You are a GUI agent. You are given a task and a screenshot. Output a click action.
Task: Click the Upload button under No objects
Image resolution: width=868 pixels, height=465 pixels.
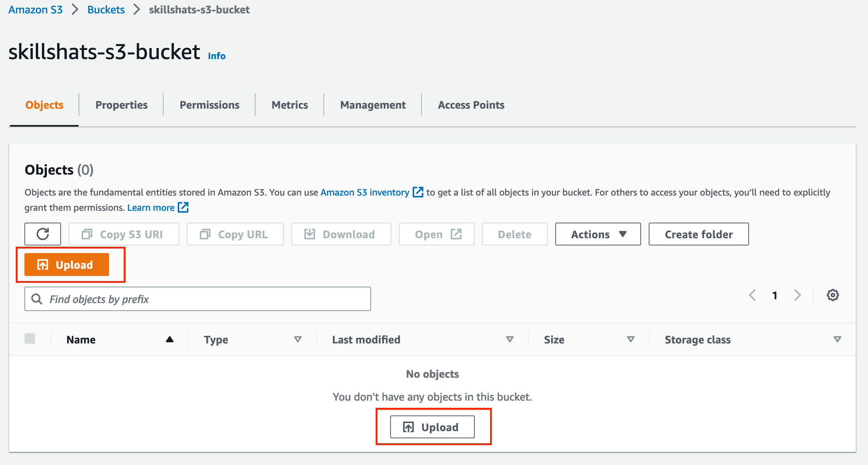coord(432,427)
